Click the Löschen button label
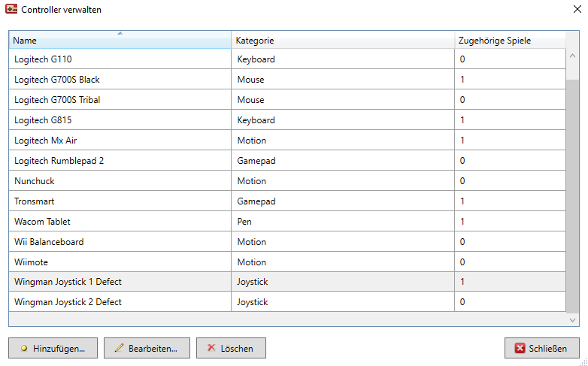 coord(237,349)
